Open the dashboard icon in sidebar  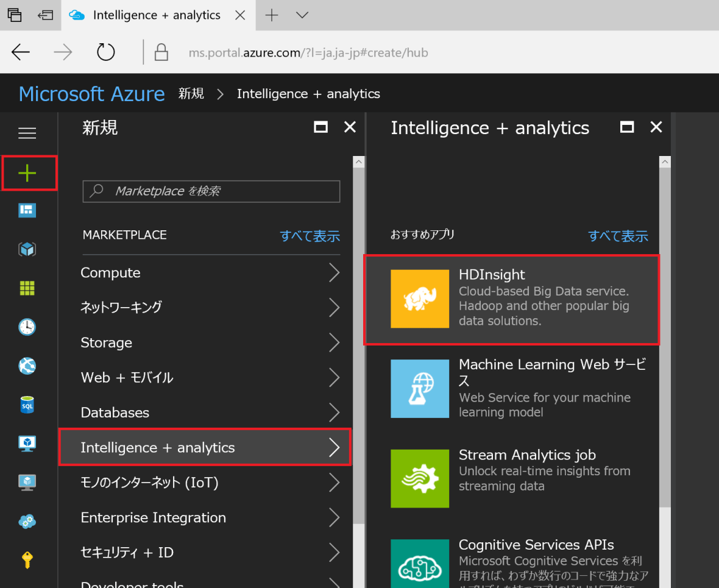(x=27, y=210)
